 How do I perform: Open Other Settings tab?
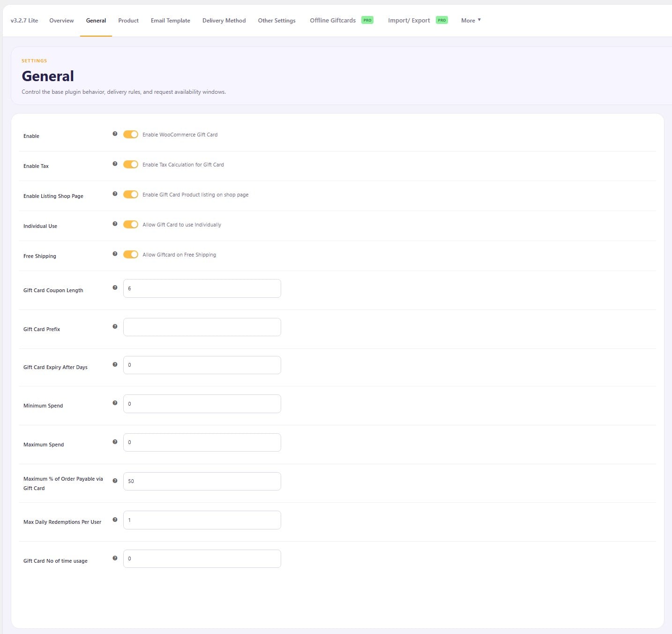click(276, 21)
